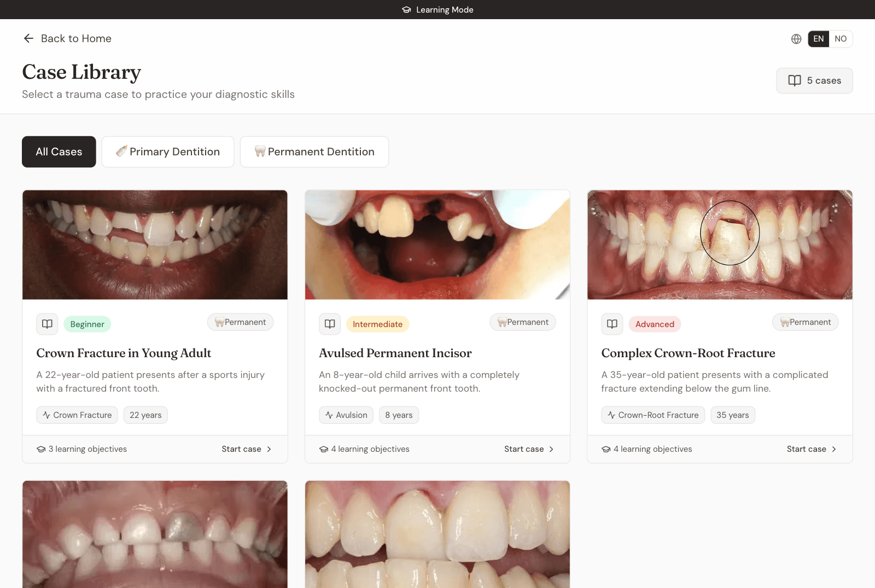Open the fractured front tooth photo thumbnail
875x588 pixels.
tap(155, 244)
